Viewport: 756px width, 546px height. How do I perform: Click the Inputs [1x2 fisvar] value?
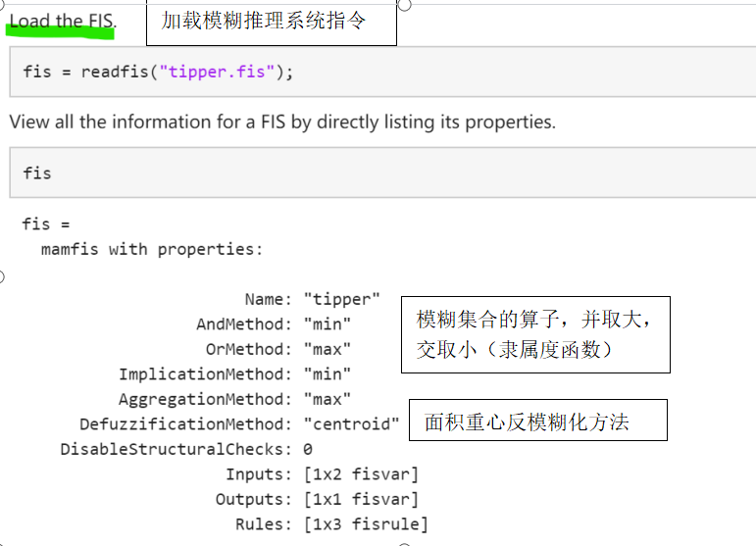pos(361,474)
